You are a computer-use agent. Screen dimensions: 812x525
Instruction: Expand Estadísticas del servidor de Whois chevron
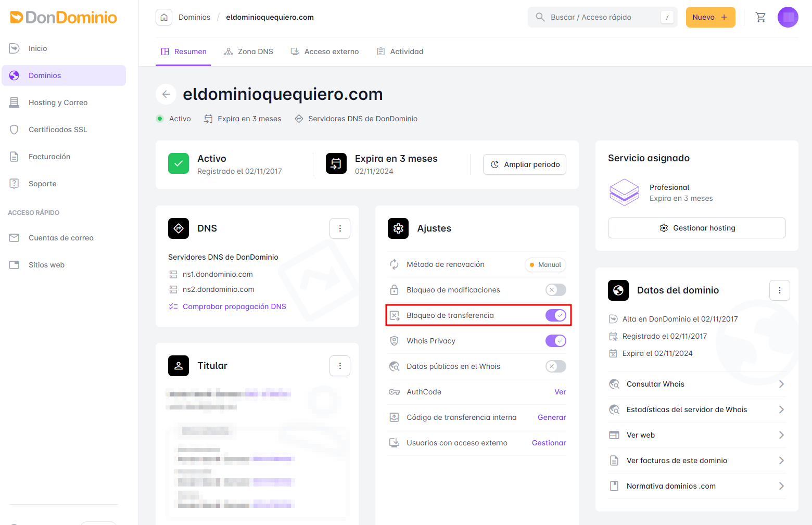click(x=781, y=409)
